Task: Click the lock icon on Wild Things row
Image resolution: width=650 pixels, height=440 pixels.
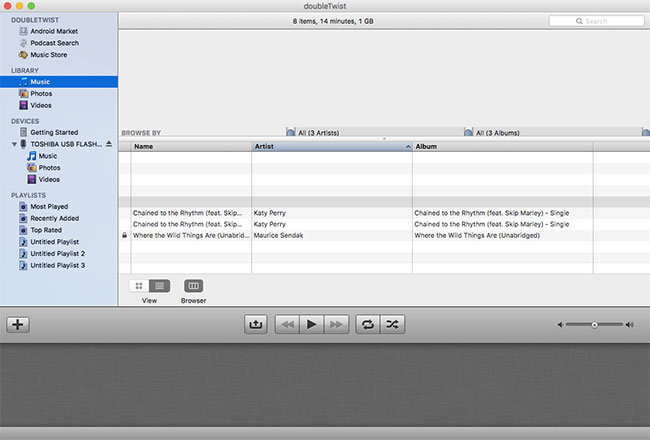Action: click(124, 235)
